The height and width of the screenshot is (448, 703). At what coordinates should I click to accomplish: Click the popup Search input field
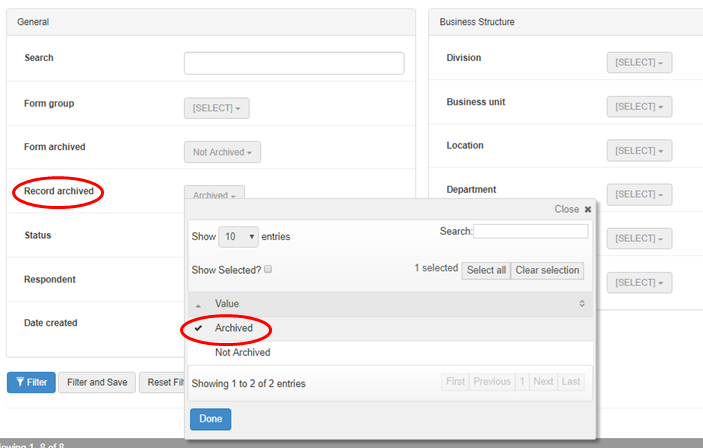pyautogui.click(x=531, y=231)
